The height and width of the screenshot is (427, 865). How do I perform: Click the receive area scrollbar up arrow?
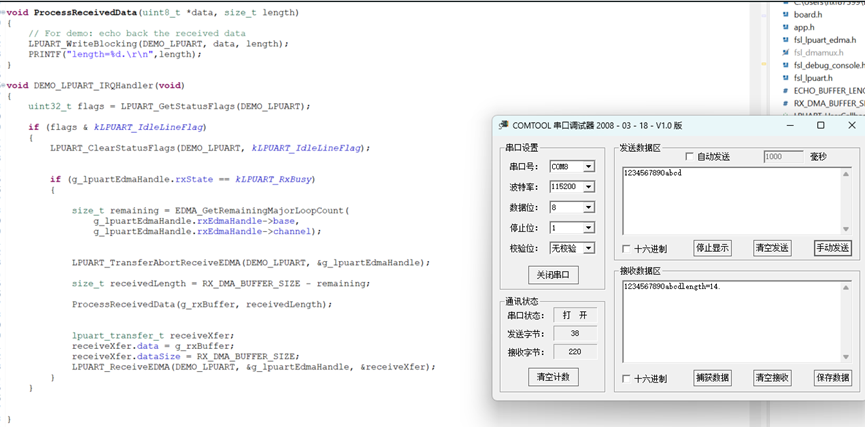point(846,287)
